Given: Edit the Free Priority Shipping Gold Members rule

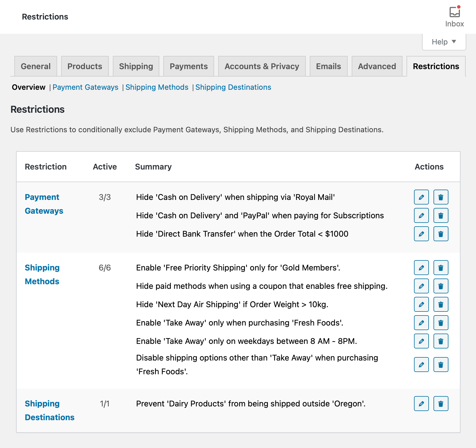Looking at the screenshot, I should 421,268.
